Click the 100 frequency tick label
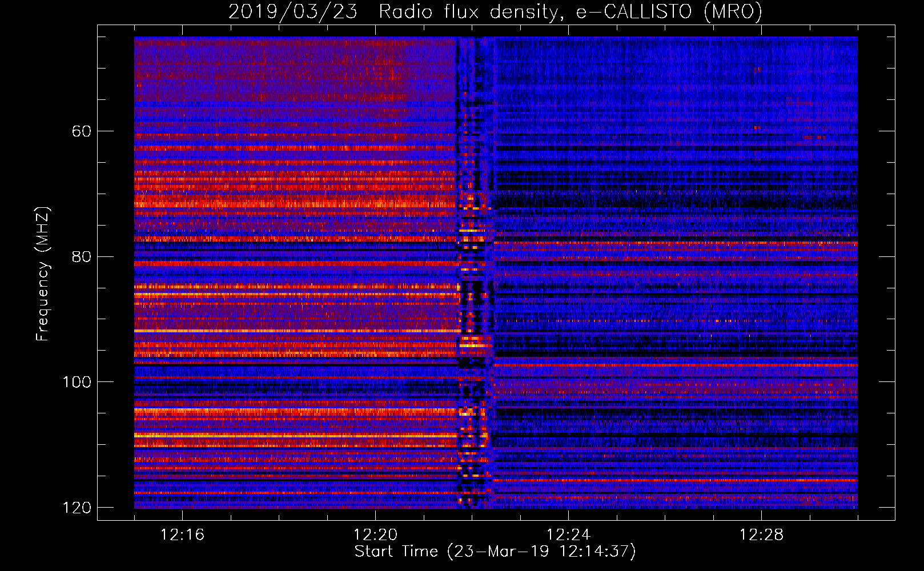Image resolution: width=924 pixels, height=571 pixels. [77, 382]
